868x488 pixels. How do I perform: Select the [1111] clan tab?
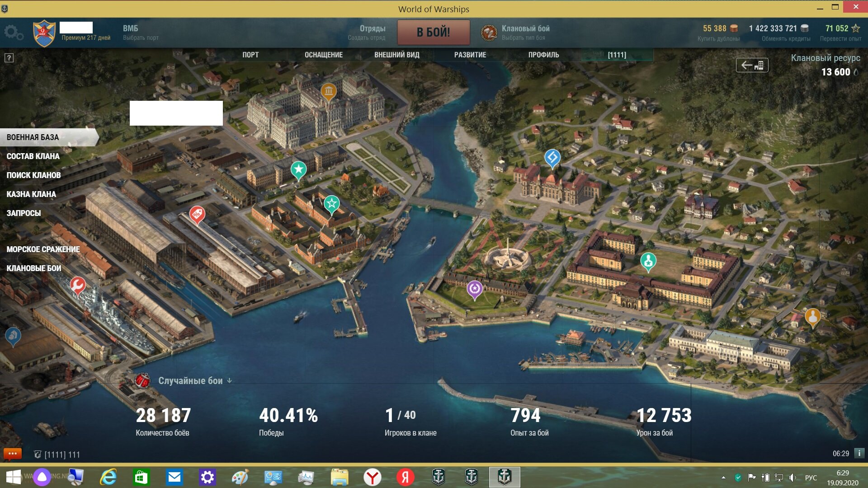(x=617, y=55)
